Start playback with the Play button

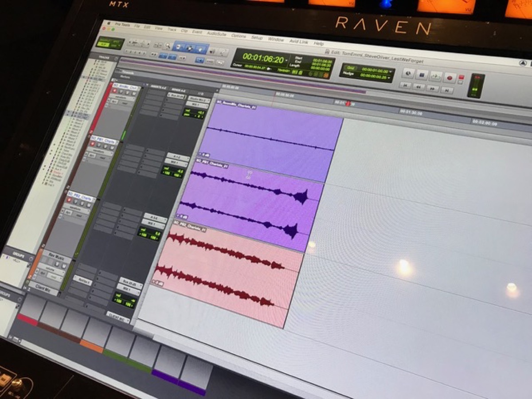tap(436, 76)
